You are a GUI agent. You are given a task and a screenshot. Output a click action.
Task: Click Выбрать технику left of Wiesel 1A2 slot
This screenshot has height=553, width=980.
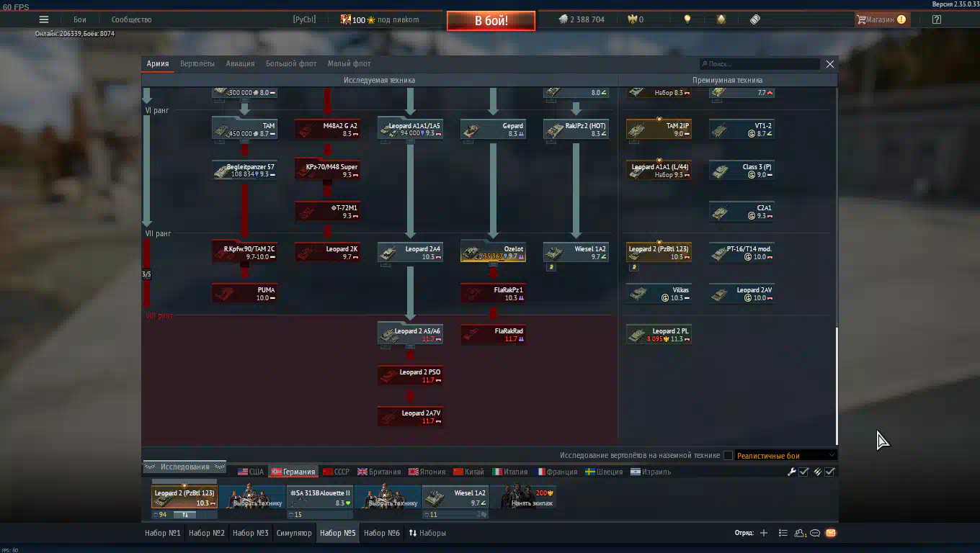click(388, 498)
